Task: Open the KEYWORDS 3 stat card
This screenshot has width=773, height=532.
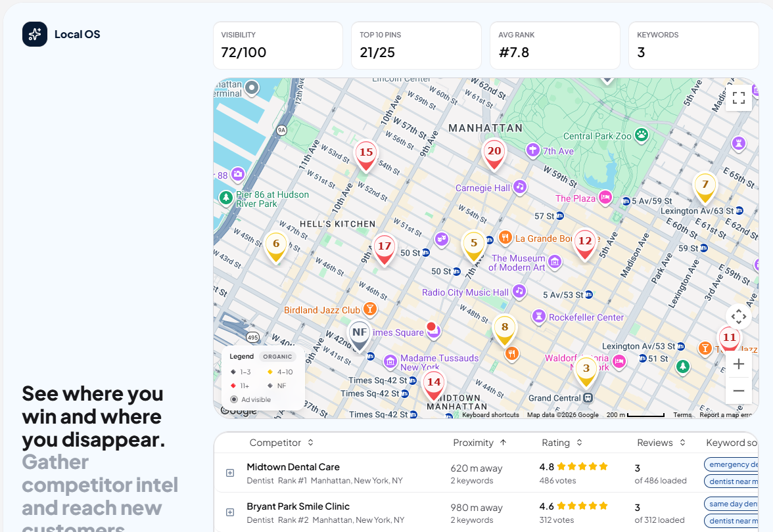Action: [x=693, y=45]
